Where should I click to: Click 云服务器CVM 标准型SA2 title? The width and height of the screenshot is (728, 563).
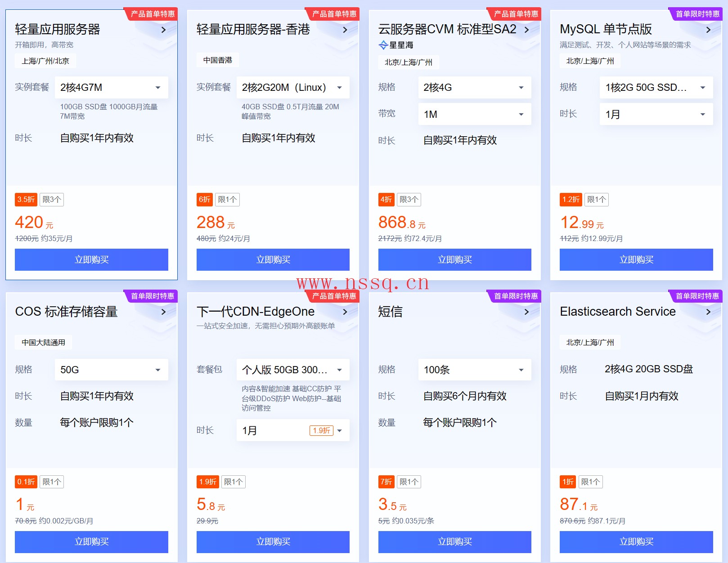(x=447, y=29)
